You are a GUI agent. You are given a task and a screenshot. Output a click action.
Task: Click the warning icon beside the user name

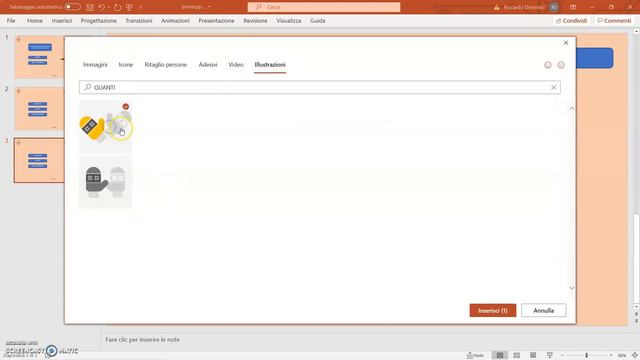(496, 7)
